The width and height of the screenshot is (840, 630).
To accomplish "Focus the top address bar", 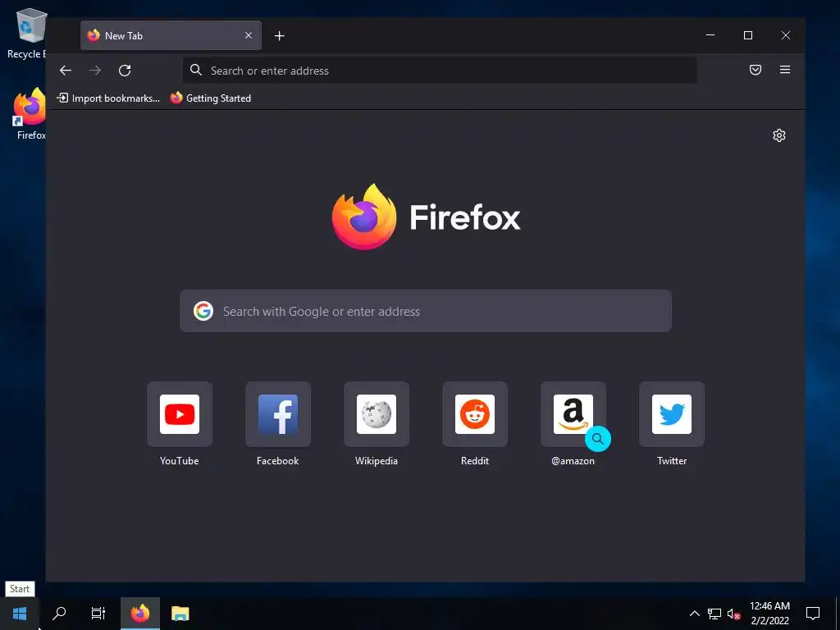I will point(440,71).
